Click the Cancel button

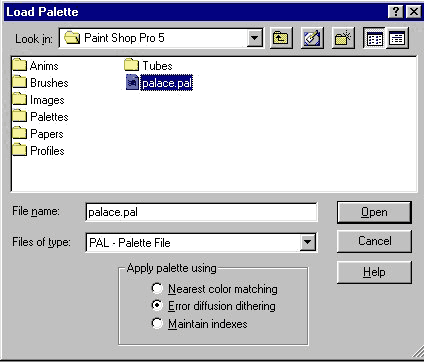click(374, 241)
